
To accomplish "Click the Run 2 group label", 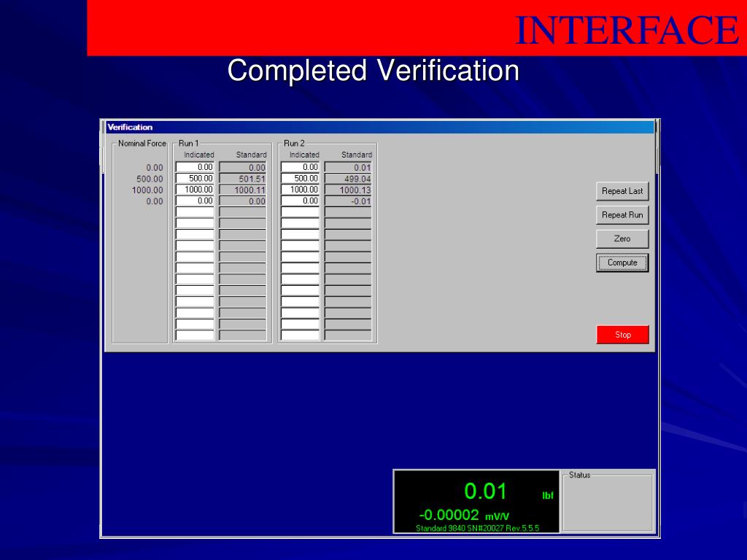I will tap(294, 144).
